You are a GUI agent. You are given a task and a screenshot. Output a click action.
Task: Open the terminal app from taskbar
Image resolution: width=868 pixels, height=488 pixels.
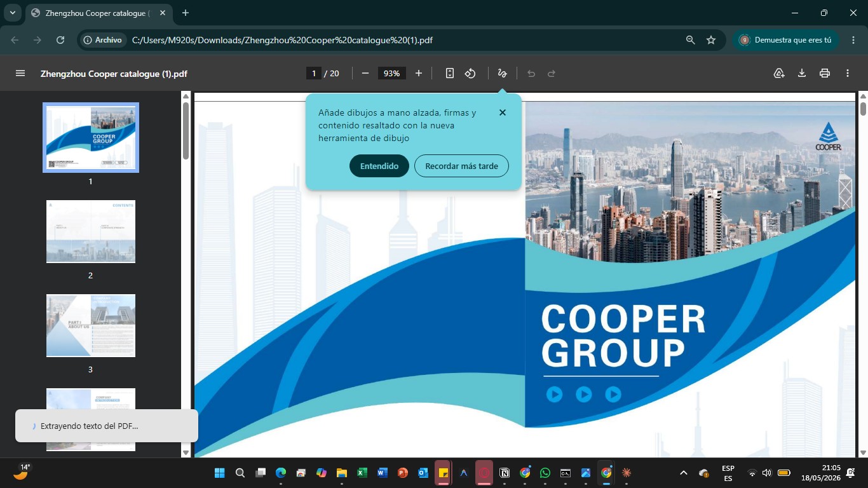coord(566,473)
